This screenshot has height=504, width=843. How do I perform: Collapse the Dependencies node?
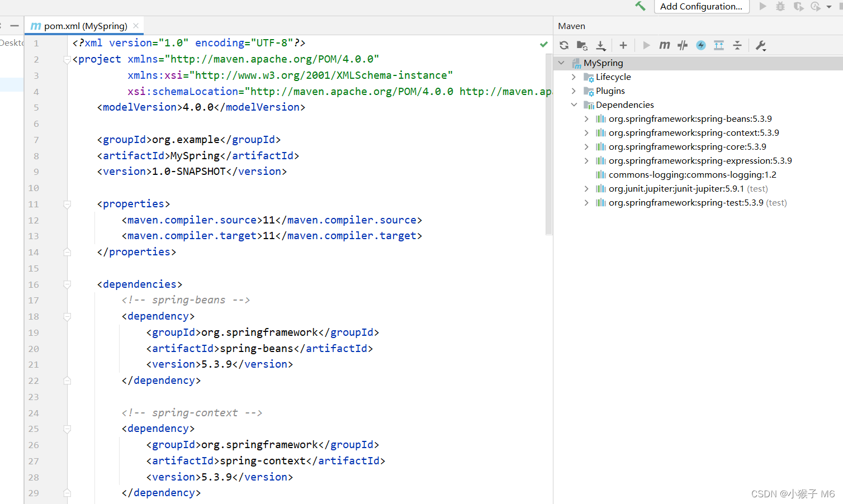point(574,104)
